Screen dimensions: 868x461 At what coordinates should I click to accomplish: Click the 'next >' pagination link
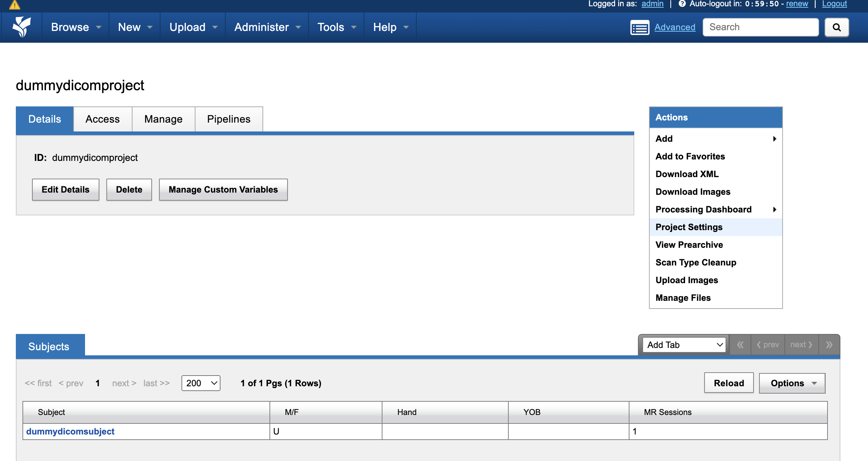tap(124, 383)
